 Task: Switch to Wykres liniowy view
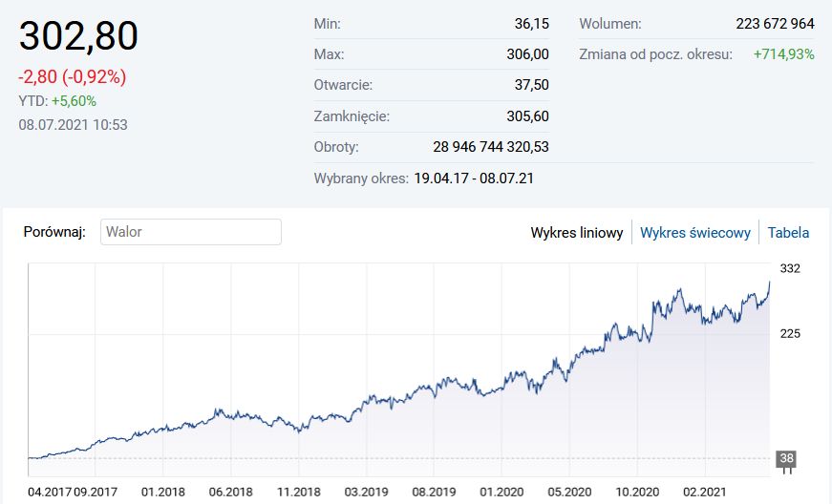click(577, 232)
